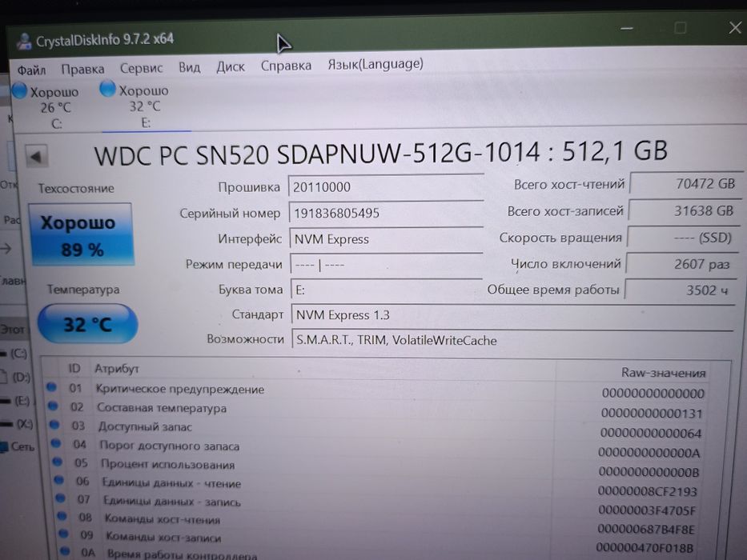Click the Интерфейс field NVM Express
Image resolution: width=747 pixels, height=560 pixels.
tap(387, 238)
